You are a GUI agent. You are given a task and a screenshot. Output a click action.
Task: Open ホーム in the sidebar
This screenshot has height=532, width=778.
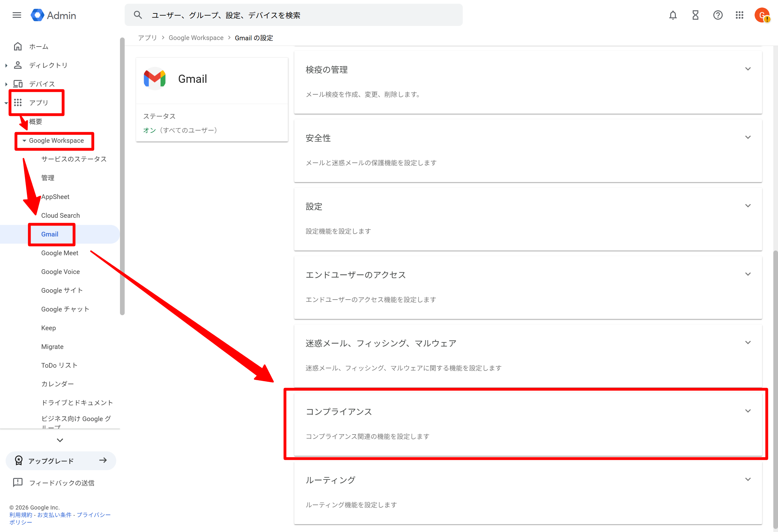pyautogui.click(x=38, y=47)
